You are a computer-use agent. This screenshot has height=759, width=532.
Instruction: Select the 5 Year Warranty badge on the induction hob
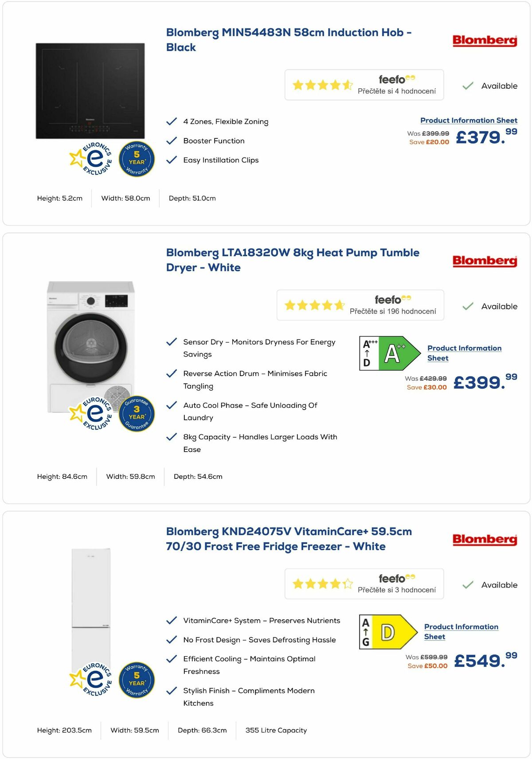coord(137,159)
